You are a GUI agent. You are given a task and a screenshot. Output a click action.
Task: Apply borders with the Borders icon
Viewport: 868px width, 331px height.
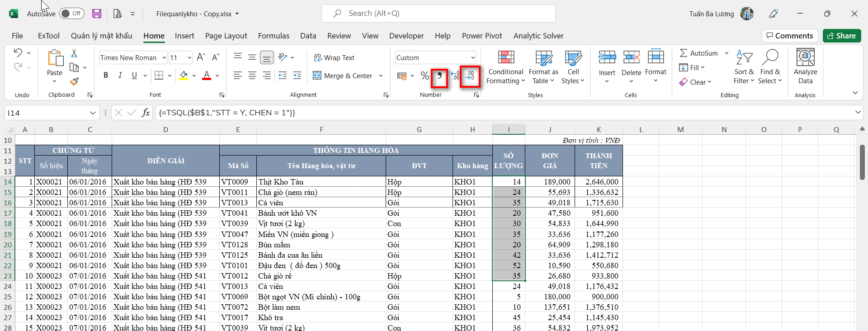(x=159, y=76)
